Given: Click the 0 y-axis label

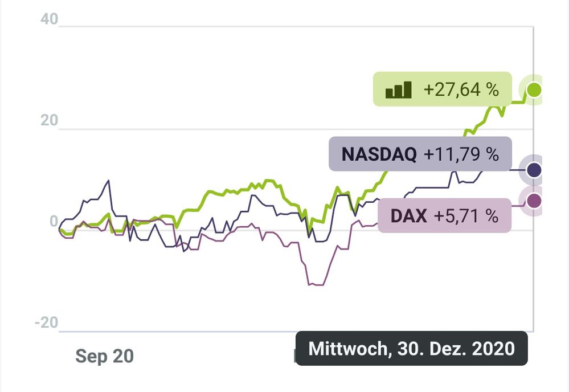Looking at the screenshot, I should click(54, 221).
